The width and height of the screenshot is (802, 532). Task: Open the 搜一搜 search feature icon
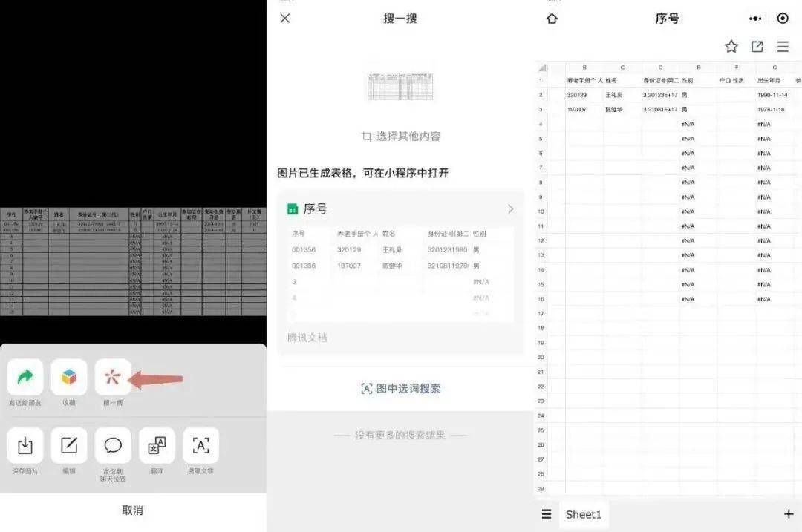pyautogui.click(x=112, y=378)
